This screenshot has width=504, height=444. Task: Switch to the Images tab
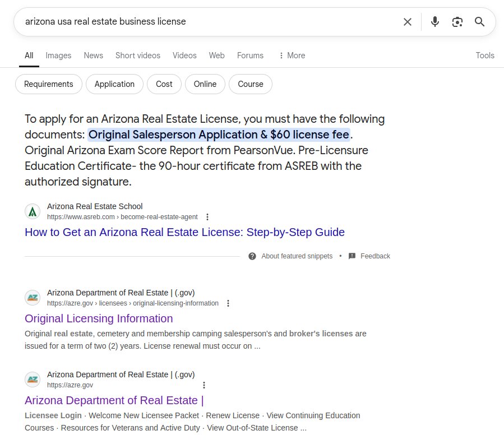coord(58,55)
